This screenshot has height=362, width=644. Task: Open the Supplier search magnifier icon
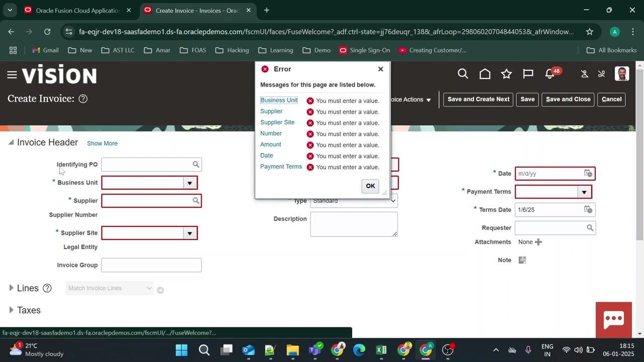click(x=196, y=201)
